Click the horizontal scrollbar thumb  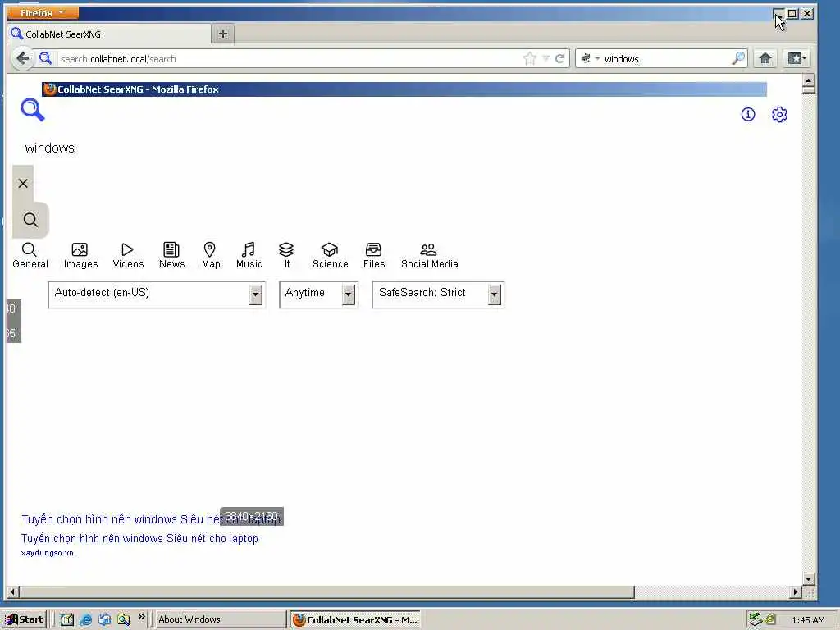point(326,592)
